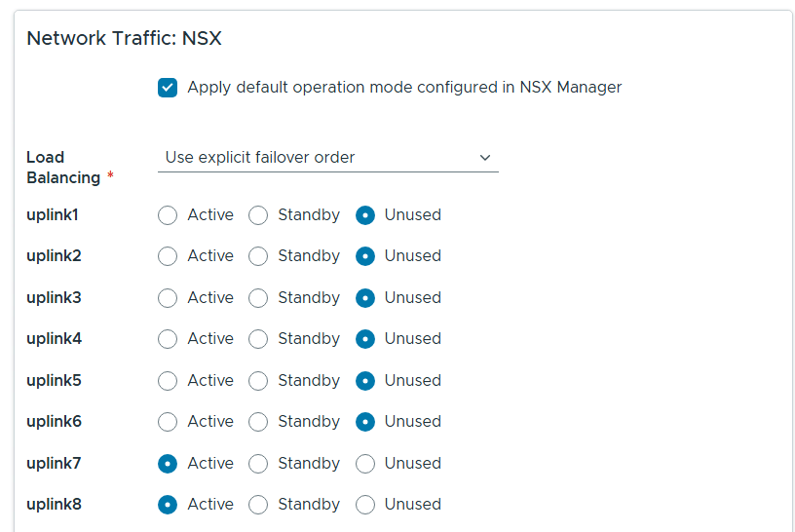Viewport: 795px width, 532px height.
Task: Change uplink8 to Standby
Action: pos(258,505)
